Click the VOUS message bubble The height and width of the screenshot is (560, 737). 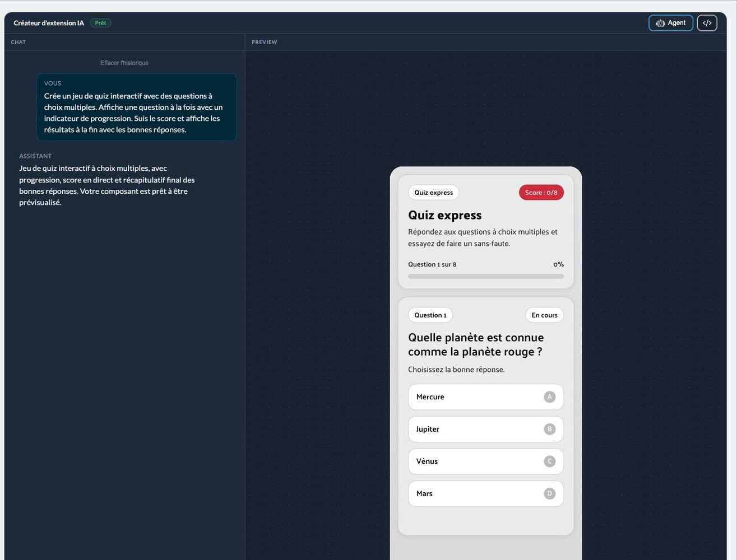pos(137,107)
